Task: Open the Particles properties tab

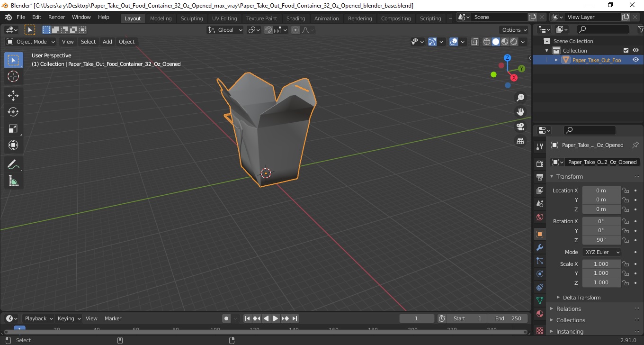Action: pos(539,261)
